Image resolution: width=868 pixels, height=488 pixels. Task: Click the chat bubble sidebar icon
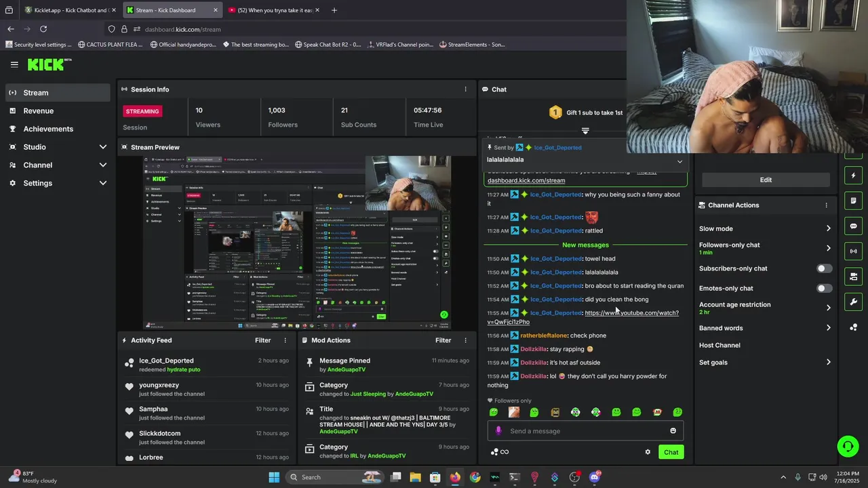click(x=853, y=226)
